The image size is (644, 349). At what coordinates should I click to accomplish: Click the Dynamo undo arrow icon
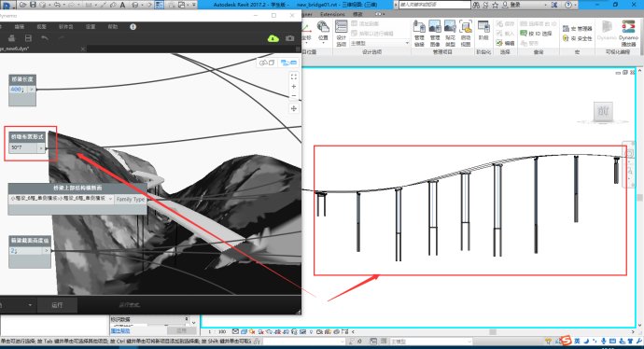pos(45,38)
